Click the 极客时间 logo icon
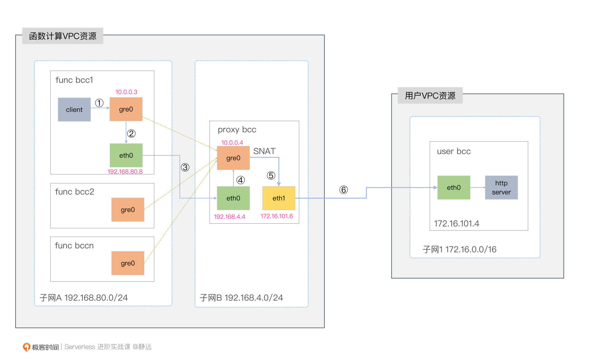589x364 pixels. pos(27,347)
